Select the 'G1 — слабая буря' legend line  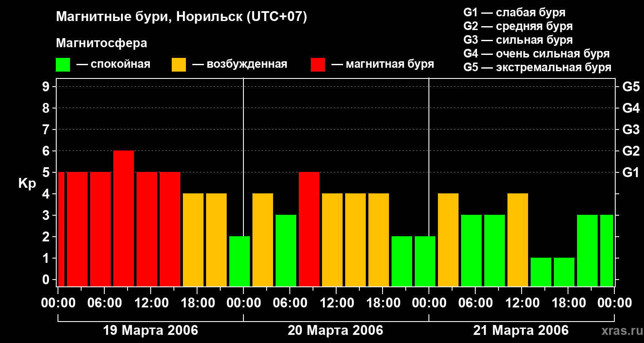[514, 12]
